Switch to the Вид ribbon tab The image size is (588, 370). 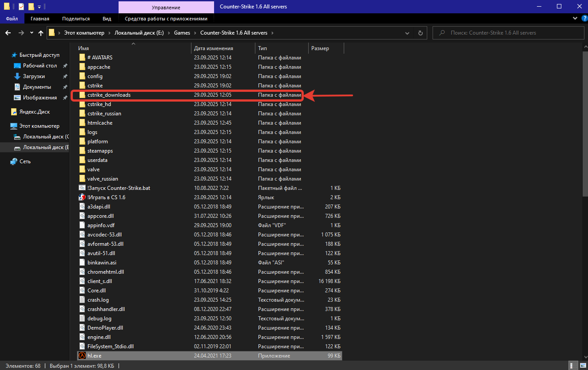click(x=107, y=19)
